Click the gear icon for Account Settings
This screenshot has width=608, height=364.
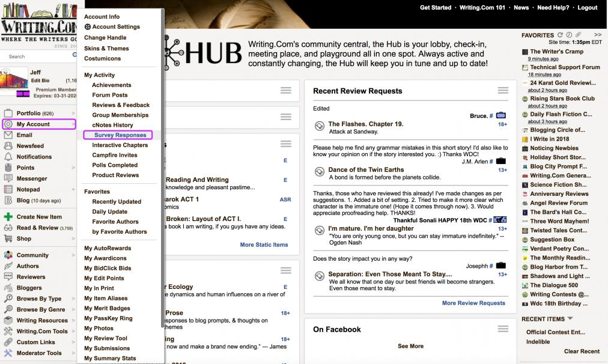(x=88, y=27)
